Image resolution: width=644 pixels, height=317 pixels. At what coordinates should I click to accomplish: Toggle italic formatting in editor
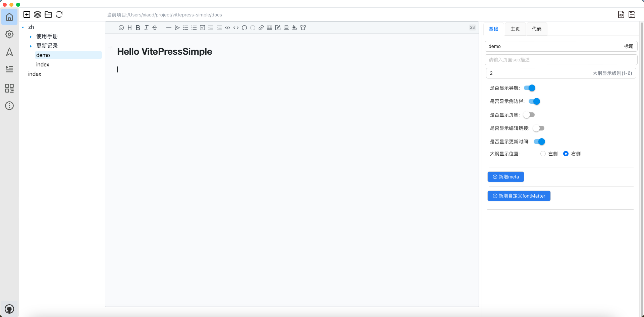click(146, 28)
